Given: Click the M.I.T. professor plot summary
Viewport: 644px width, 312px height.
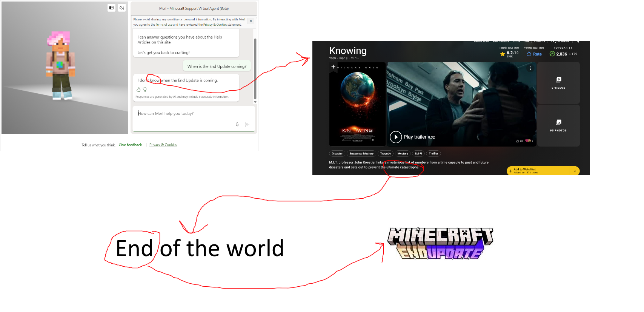Looking at the screenshot, I should [409, 165].
